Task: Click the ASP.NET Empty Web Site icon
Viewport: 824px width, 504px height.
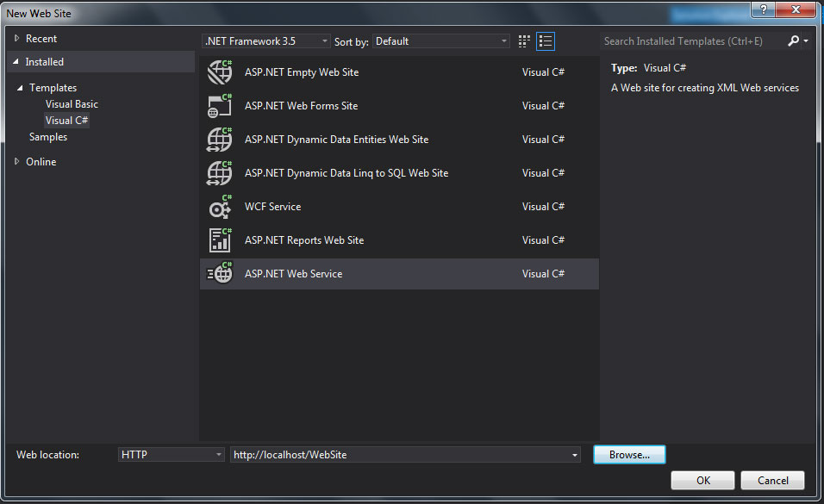Action: 220,72
